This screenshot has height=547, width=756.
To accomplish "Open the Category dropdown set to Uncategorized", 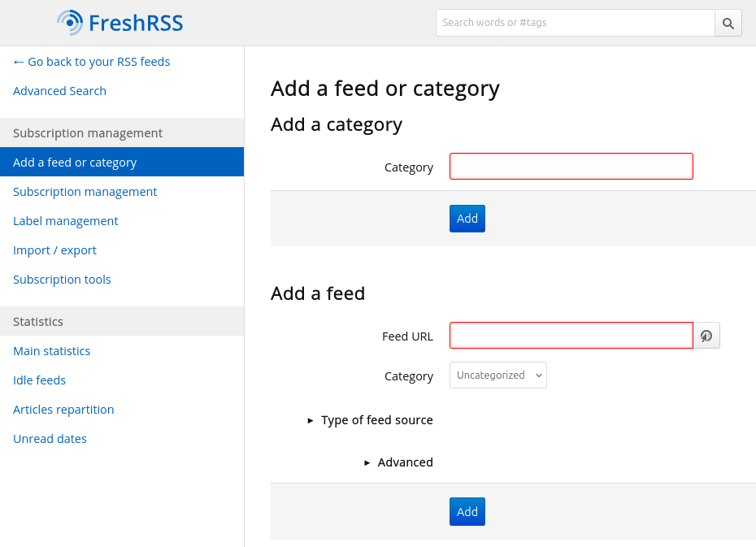I will pos(497,376).
